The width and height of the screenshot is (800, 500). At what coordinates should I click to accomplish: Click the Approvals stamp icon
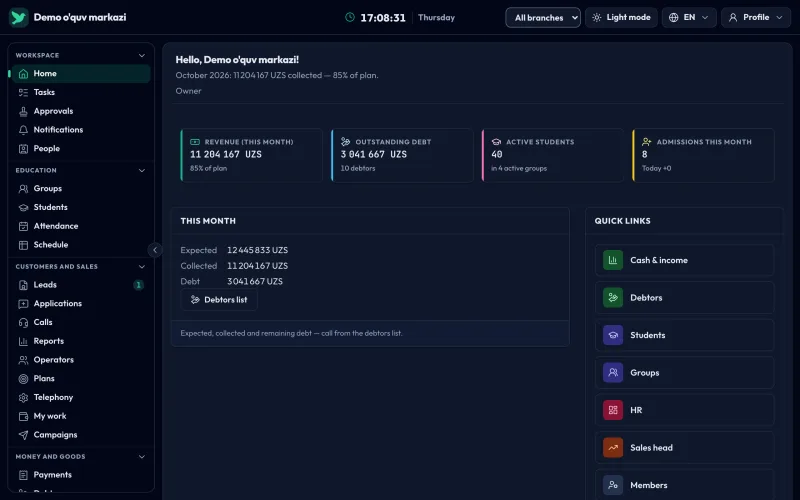pyautogui.click(x=23, y=111)
